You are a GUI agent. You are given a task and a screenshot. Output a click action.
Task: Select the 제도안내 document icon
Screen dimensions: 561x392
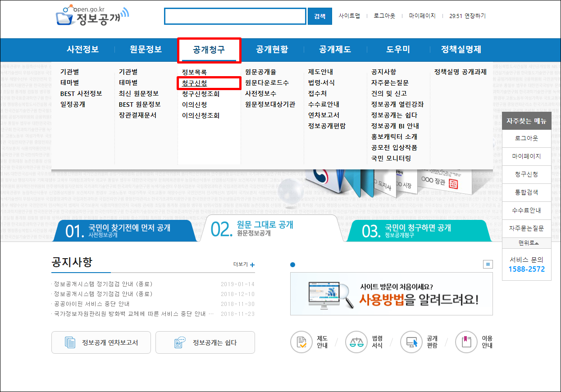click(301, 342)
